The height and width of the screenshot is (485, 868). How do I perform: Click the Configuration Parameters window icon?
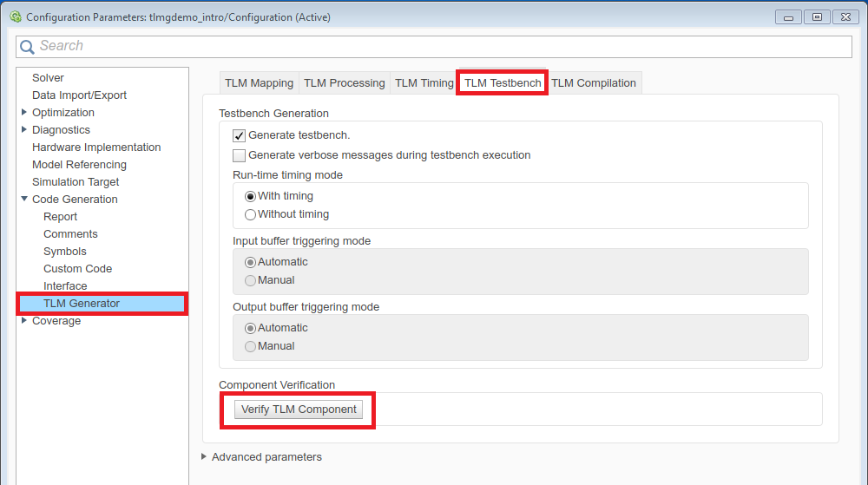[15, 16]
